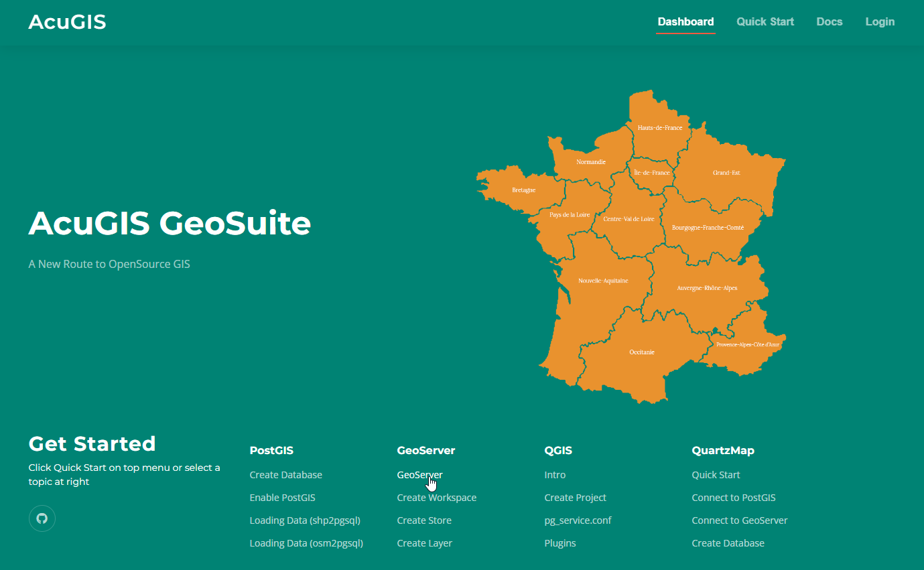Click the GeoServer column heading
Image resolution: width=924 pixels, height=570 pixels.
(x=426, y=451)
